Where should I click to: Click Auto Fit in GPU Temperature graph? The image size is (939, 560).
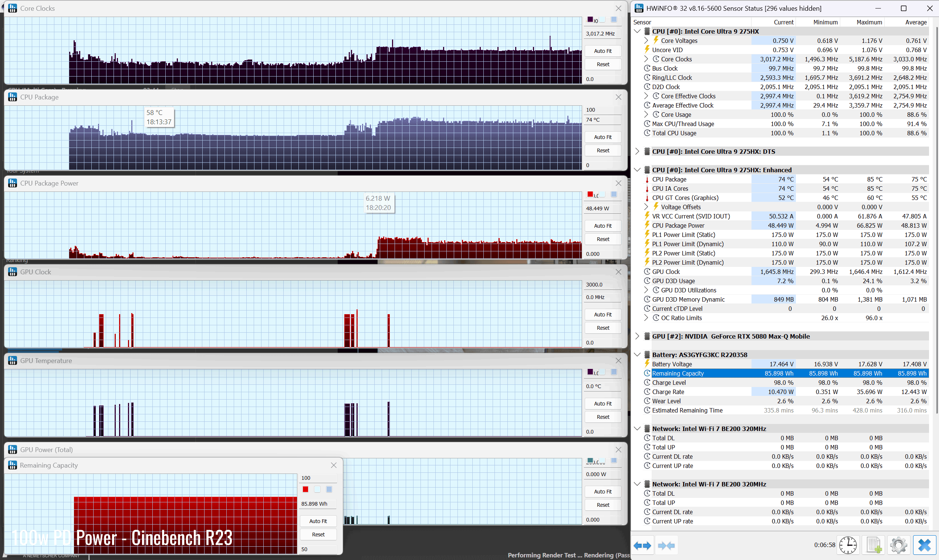pos(602,403)
